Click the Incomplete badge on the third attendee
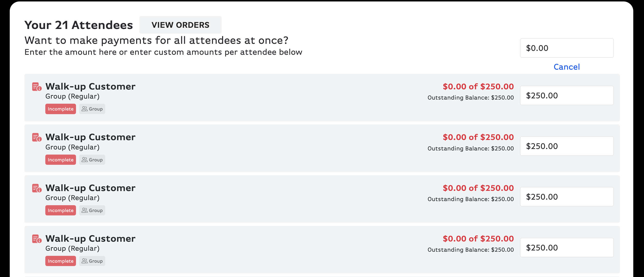This screenshot has height=277, width=644. [x=60, y=210]
